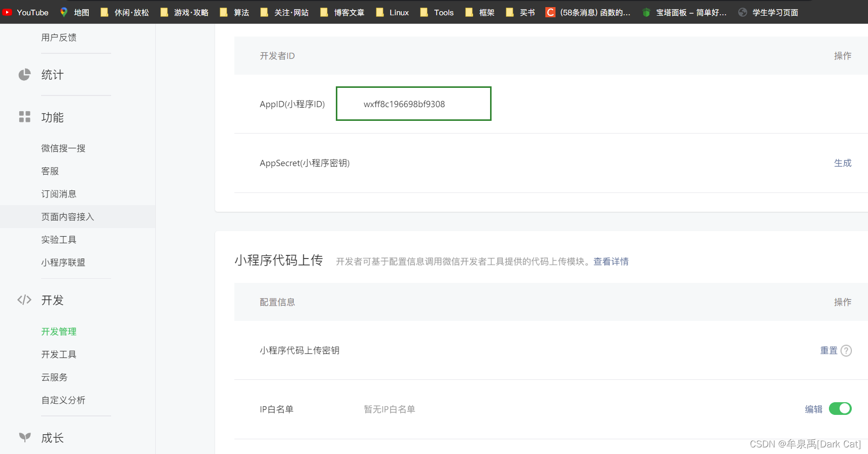Open the 宝塔面板 bookmark

pos(684,12)
